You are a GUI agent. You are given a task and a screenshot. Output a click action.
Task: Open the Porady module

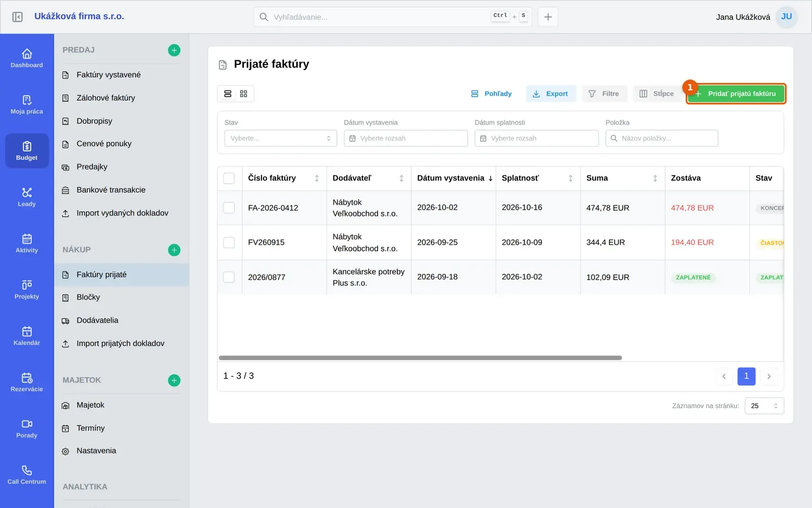27,428
